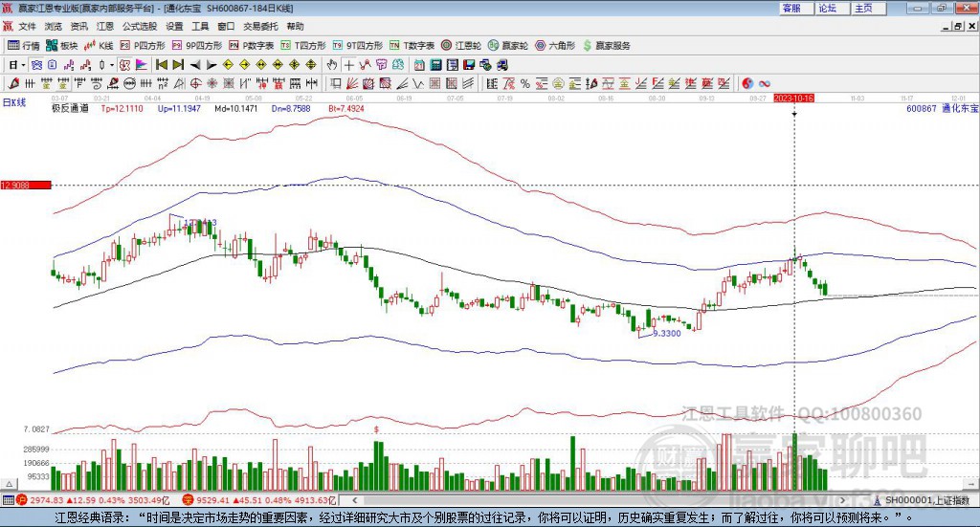Click the 客服 button

(x=791, y=8)
